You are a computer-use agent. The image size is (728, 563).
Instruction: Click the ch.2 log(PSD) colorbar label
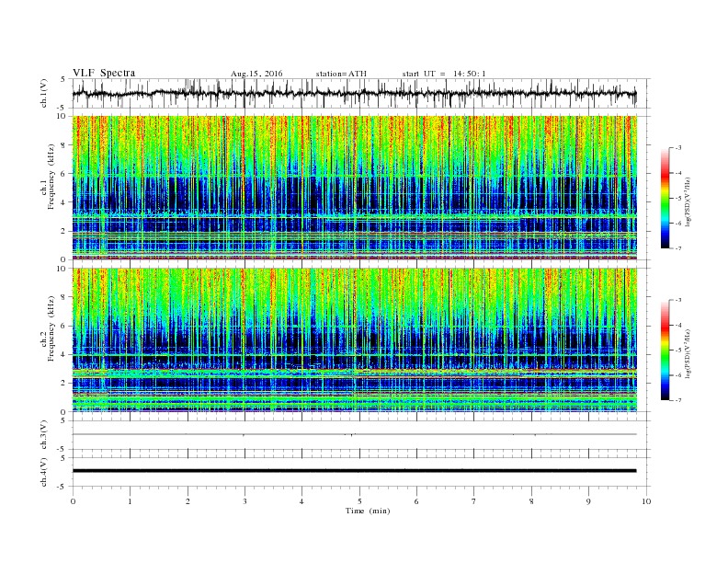tap(688, 354)
